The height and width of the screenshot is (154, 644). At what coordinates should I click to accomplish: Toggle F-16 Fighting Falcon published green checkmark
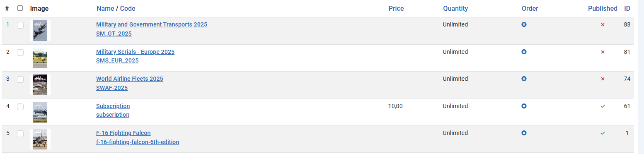(603, 133)
